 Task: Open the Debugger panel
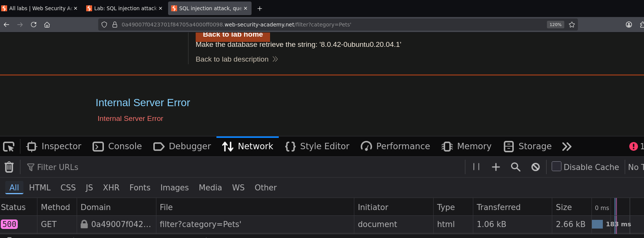click(x=182, y=147)
